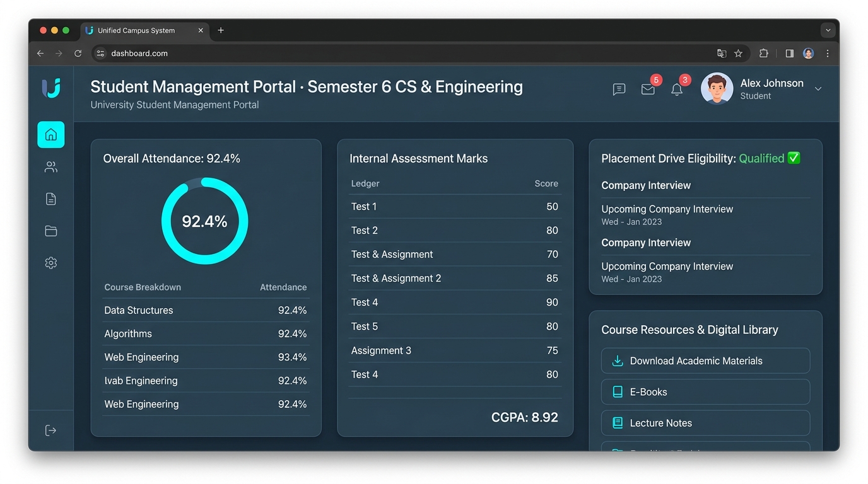The image size is (868, 484).
Task: Click the translate page icon in address bar
Action: (x=722, y=54)
